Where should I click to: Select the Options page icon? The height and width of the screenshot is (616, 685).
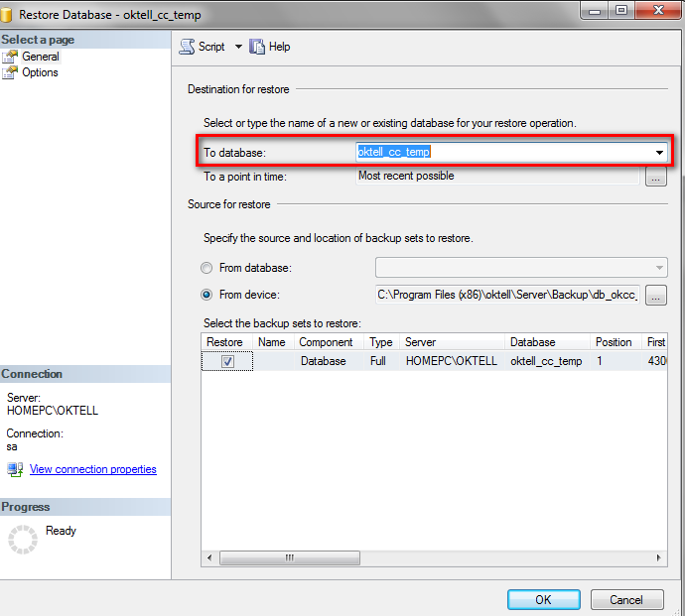pyautogui.click(x=10, y=72)
